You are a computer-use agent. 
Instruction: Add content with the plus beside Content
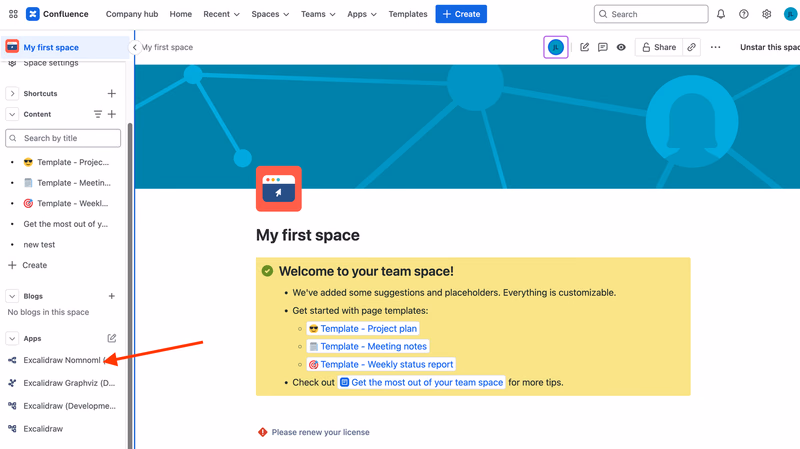112,114
